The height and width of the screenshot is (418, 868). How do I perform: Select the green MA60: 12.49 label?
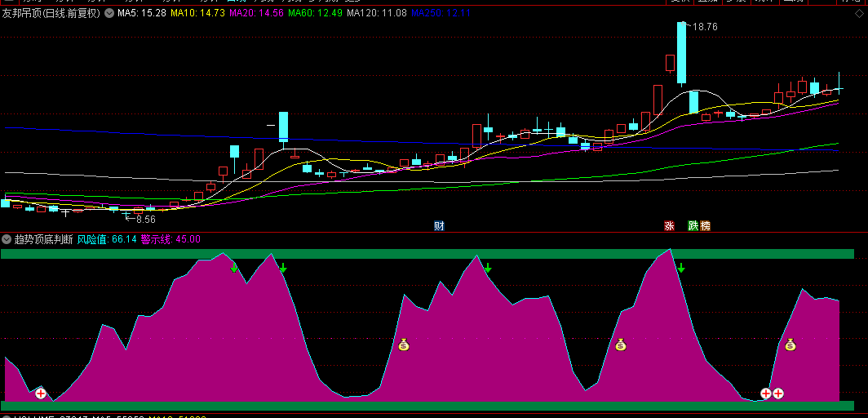pyautogui.click(x=316, y=12)
